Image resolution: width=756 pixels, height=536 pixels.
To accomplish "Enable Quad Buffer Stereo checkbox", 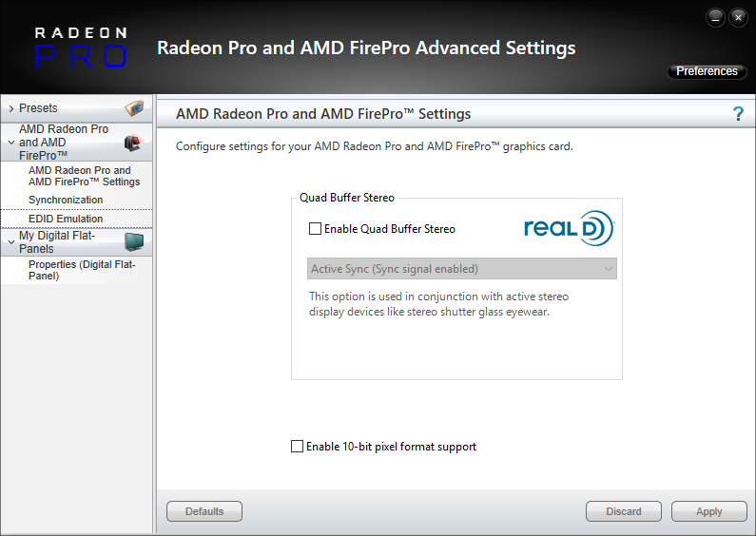I will coord(316,229).
